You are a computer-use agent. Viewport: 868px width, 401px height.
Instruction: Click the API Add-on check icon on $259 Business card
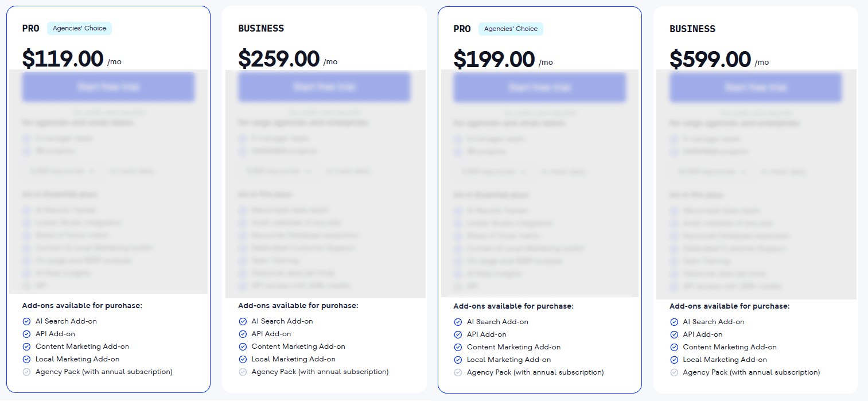tap(242, 333)
